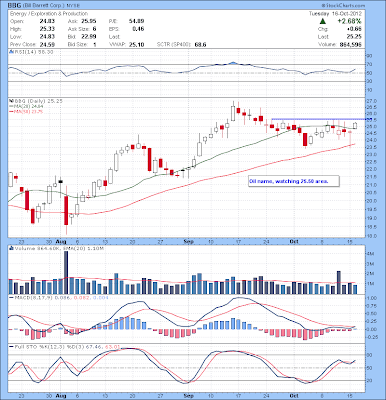Viewport: 386px width, 400px height.
Task: Click the Aug label under the price chart
Action: (x=61, y=241)
